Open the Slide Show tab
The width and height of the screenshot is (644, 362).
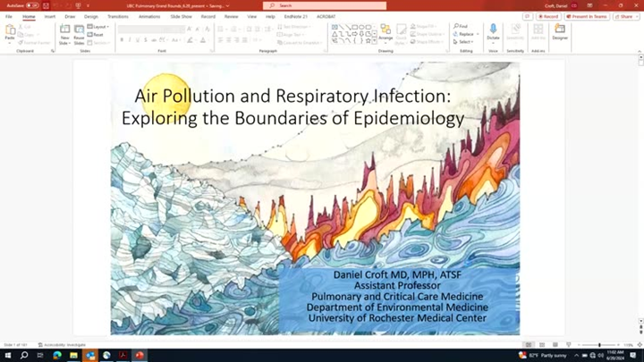tap(181, 16)
